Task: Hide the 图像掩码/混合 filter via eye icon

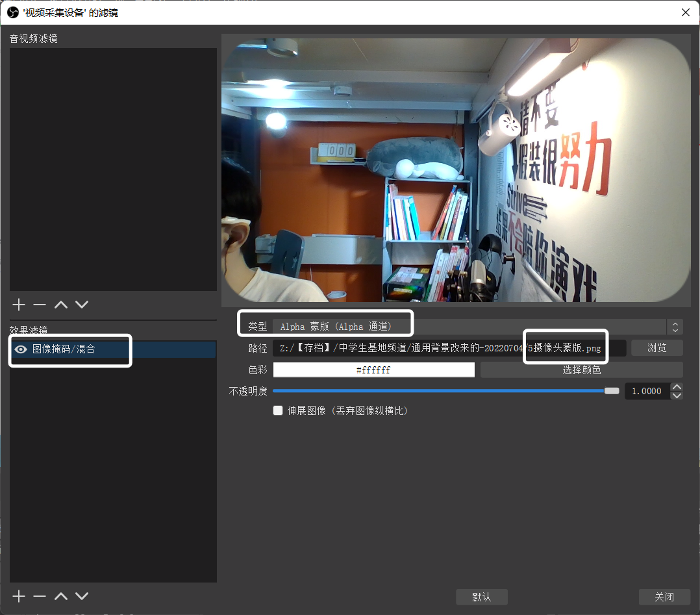Action: click(x=21, y=349)
